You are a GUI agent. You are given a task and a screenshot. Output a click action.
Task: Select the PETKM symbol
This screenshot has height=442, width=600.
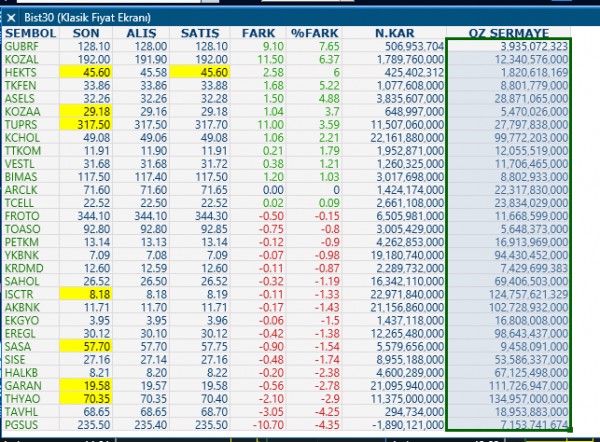coord(21,242)
